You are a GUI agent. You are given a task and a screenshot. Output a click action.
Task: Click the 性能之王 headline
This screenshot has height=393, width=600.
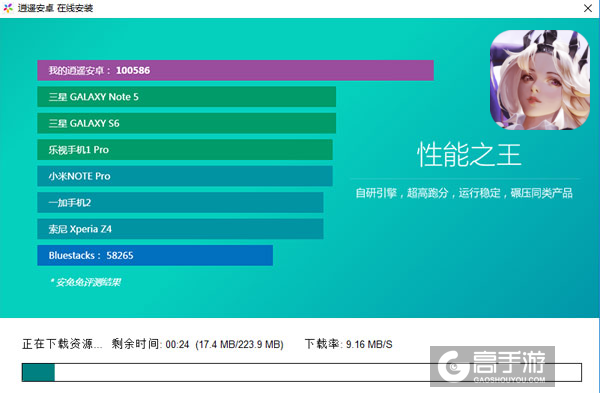pos(469,155)
